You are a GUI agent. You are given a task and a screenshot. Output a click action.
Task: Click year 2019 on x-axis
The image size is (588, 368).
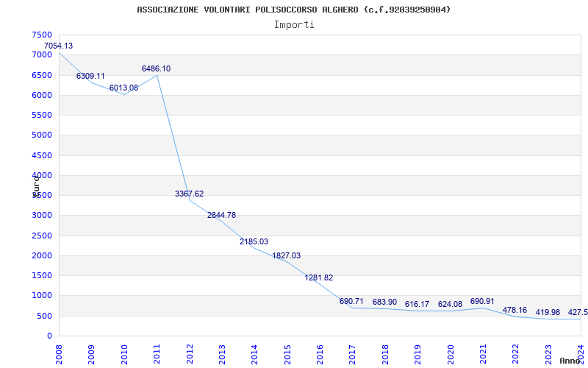[417, 354]
